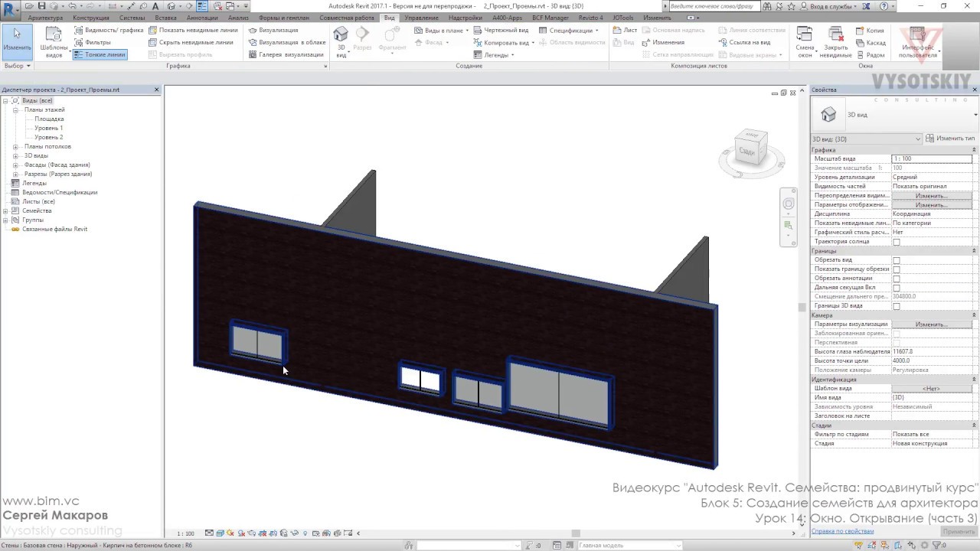Click Изменить тип button
The width and height of the screenshot is (980, 551).
pyautogui.click(x=950, y=139)
